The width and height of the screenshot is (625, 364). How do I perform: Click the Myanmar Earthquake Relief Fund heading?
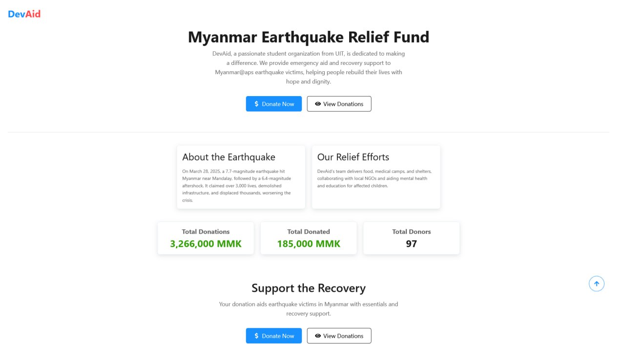[x=309, y=37]
